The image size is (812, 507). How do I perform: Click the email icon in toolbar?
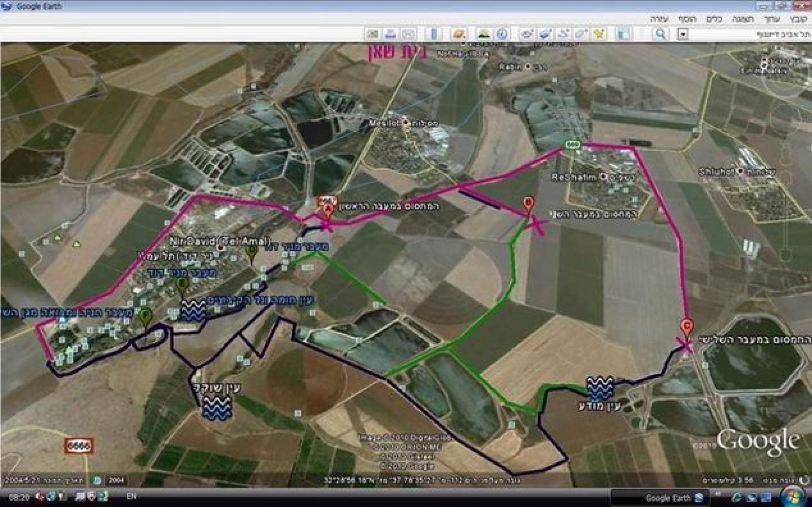coord(408,34)
